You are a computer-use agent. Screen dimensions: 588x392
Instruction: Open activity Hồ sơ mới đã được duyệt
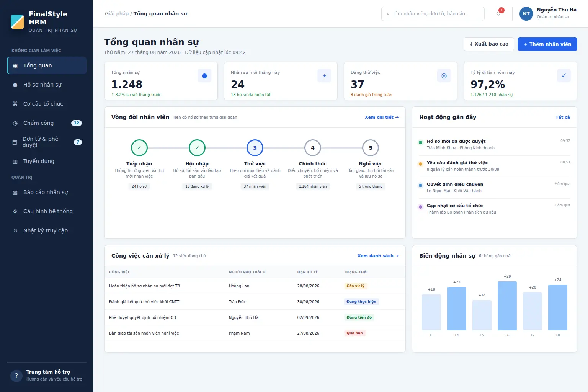[495, 145]
